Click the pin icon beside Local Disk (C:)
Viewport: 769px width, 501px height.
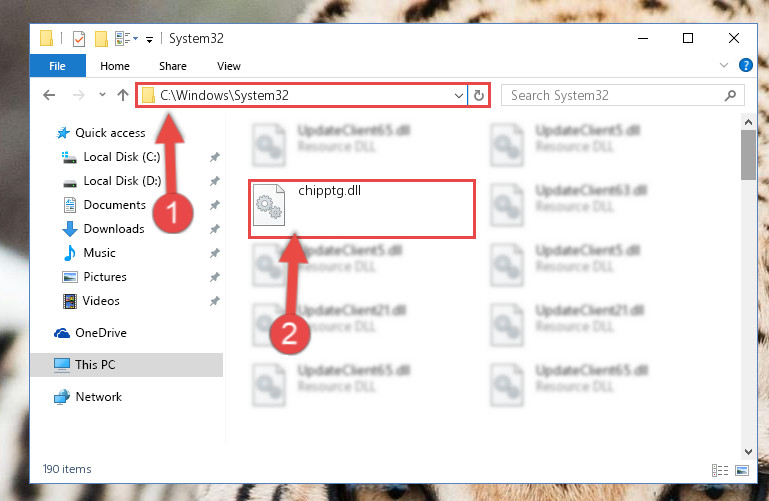pyautogui.click(x=214, y=157)
